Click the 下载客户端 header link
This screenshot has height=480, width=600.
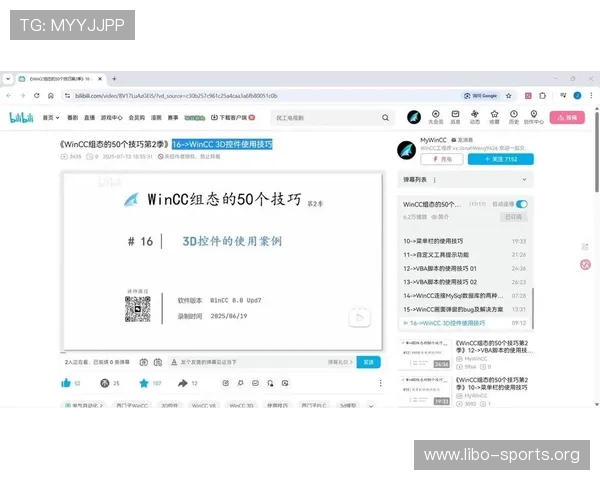[233, 118]
